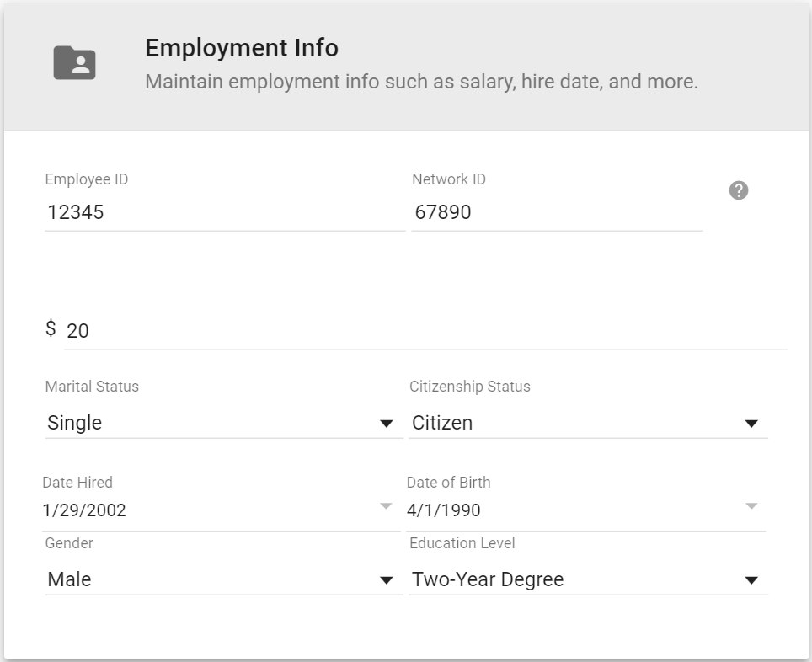The image size is (812, 662).
Task: Click the Employment Info heading
Action: (x=242, y=48)
